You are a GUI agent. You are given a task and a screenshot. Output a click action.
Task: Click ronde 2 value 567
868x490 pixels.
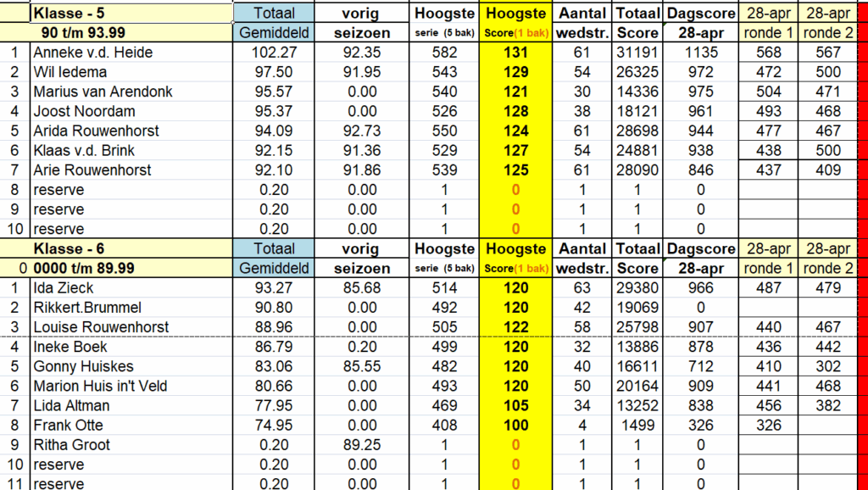828,53
